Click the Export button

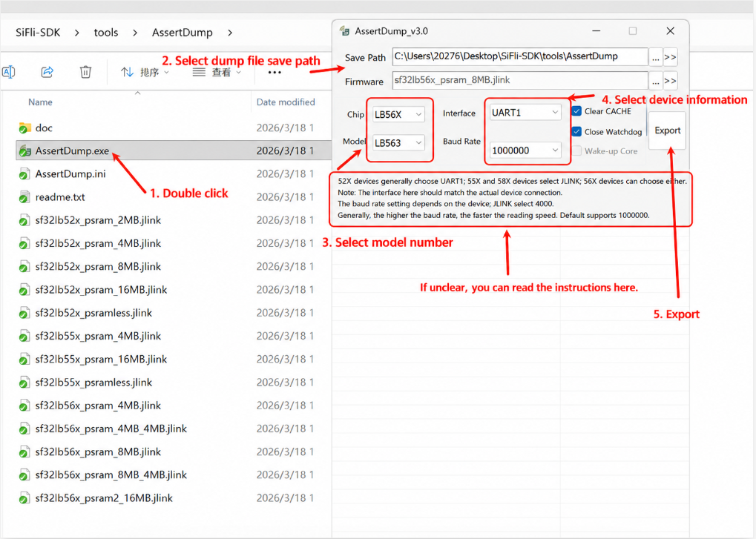coord(667,130)
